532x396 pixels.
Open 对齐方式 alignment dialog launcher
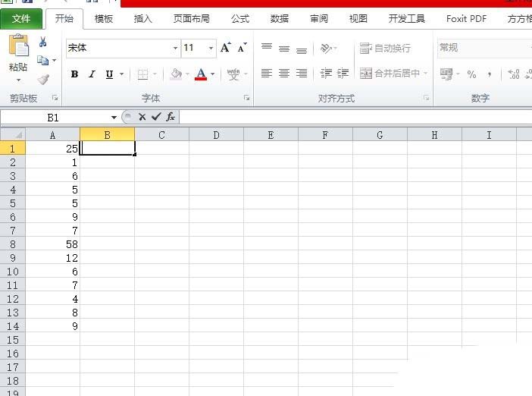426,98
